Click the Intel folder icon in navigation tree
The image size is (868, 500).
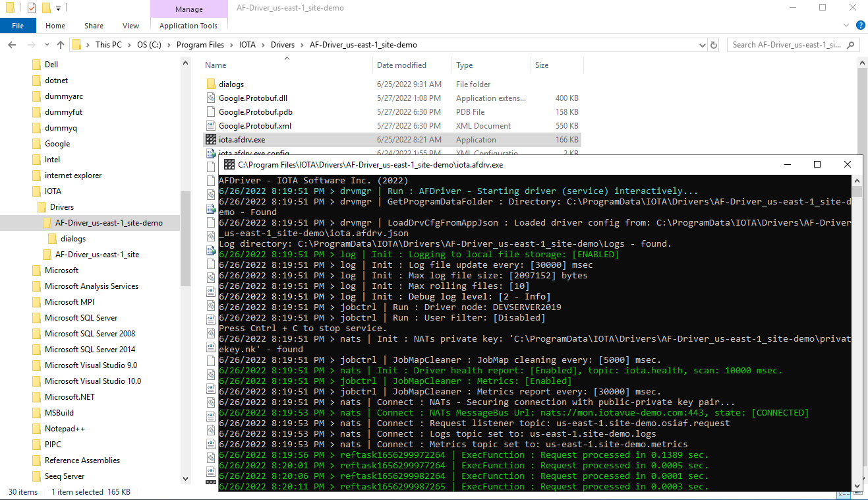tap(36, 160)
